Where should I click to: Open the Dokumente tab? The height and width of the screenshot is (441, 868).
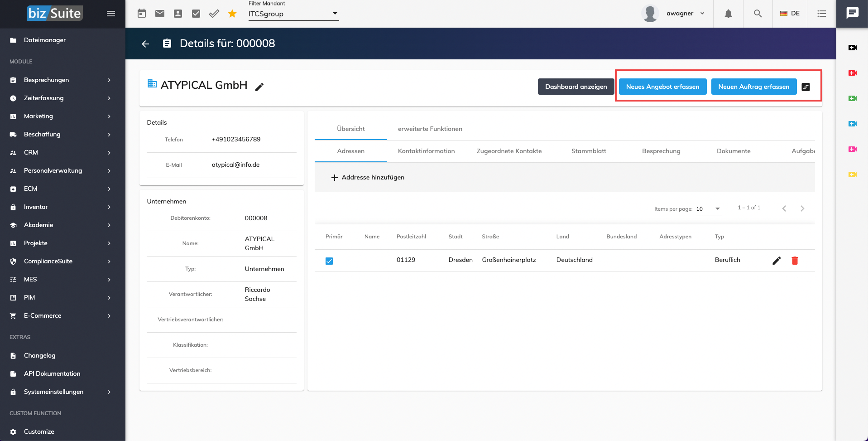click(x=734, y=151)
